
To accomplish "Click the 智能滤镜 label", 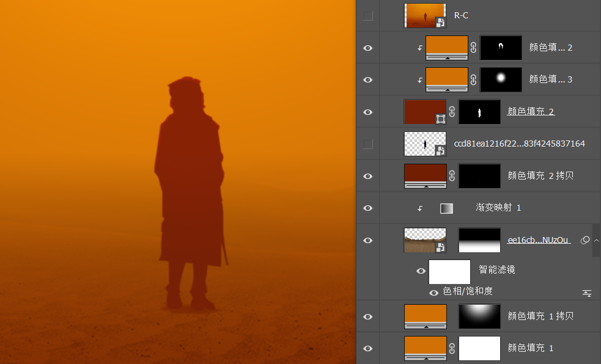I will tap(496, 270).
